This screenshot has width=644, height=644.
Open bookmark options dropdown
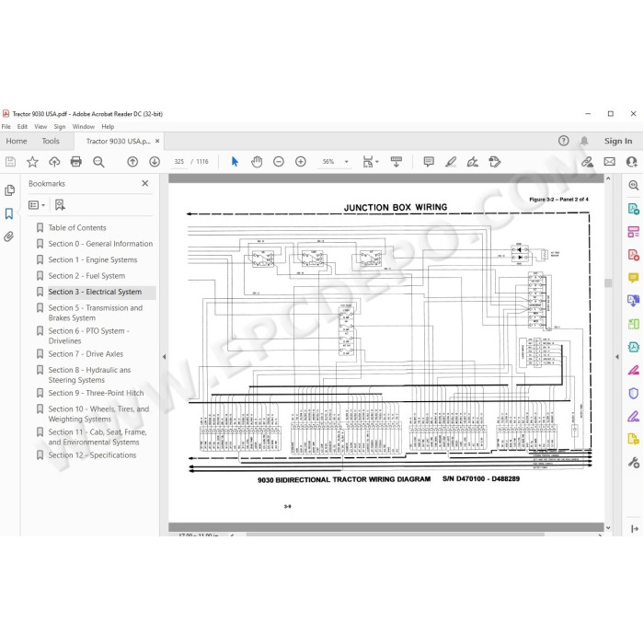tap(37, 205)
